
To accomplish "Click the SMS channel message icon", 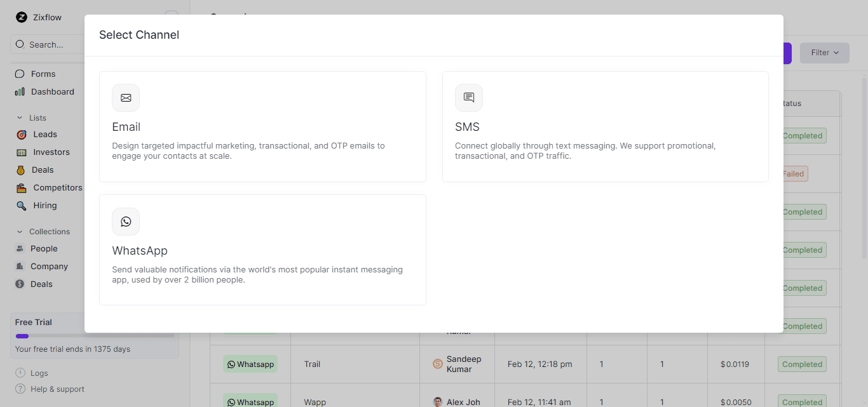I will click(468, 98).
